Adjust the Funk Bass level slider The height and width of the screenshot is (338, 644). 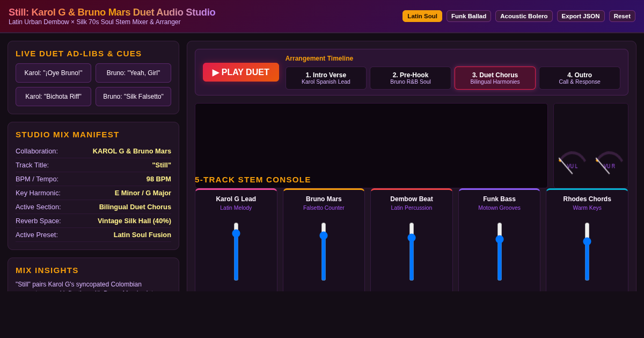[500, 252]
